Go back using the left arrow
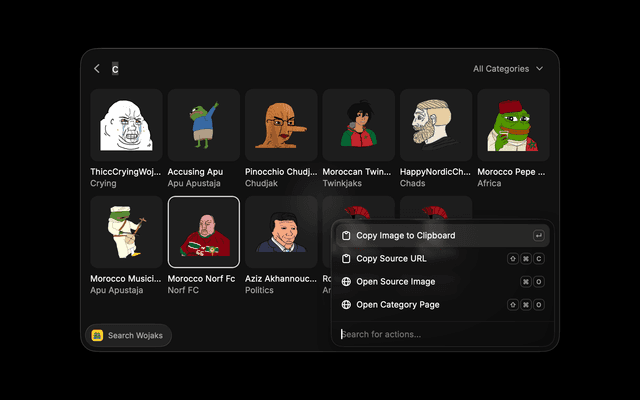Viewport: 640px width, 400px height. click(97, 69)
